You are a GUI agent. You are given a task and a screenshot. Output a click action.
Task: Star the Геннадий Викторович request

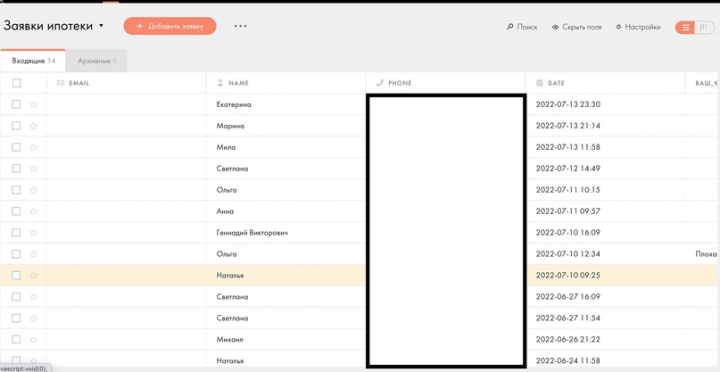(33, 232)
